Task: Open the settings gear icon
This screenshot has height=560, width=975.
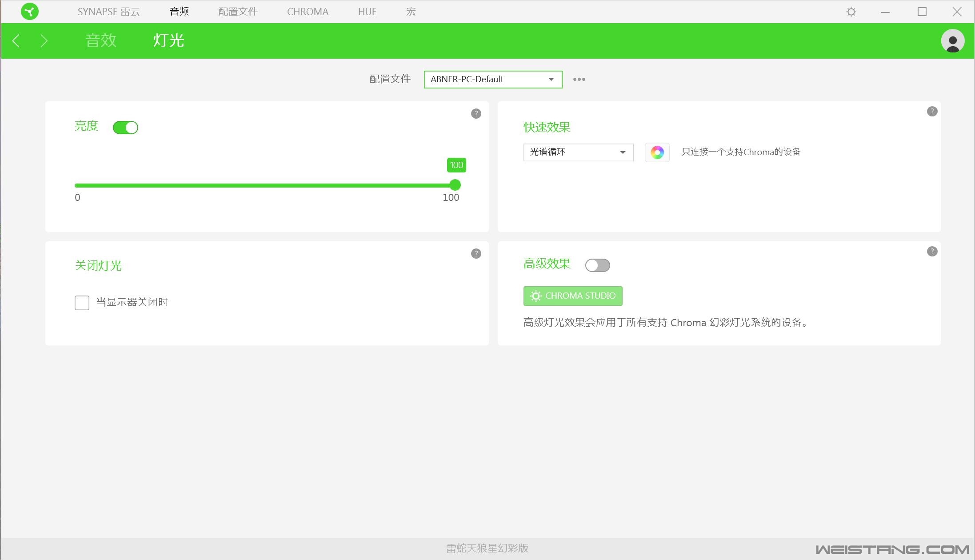Action: pyautogui.click(x=851, y=12)
